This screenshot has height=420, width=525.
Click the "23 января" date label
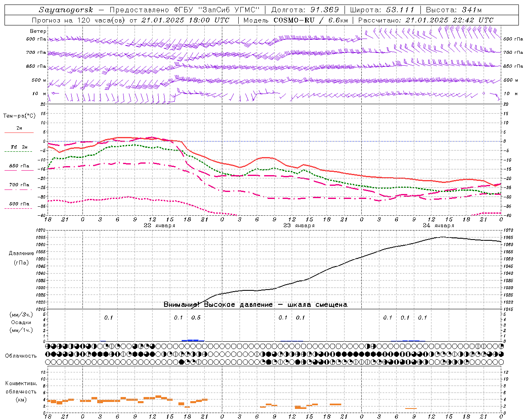pos(299,226)
